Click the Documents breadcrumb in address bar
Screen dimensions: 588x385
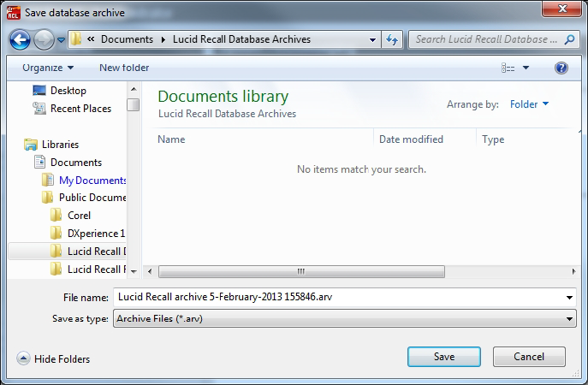pyautogui.click(x=127, y=39)
